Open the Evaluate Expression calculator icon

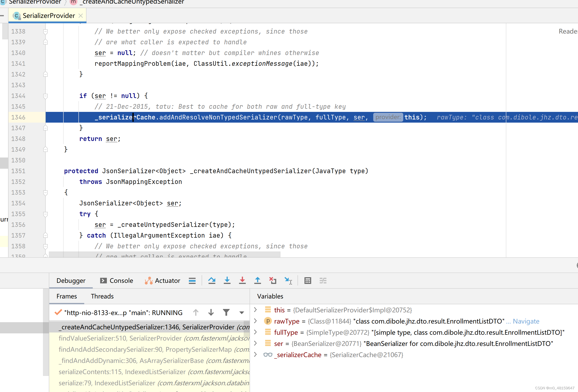pos(308,280)
